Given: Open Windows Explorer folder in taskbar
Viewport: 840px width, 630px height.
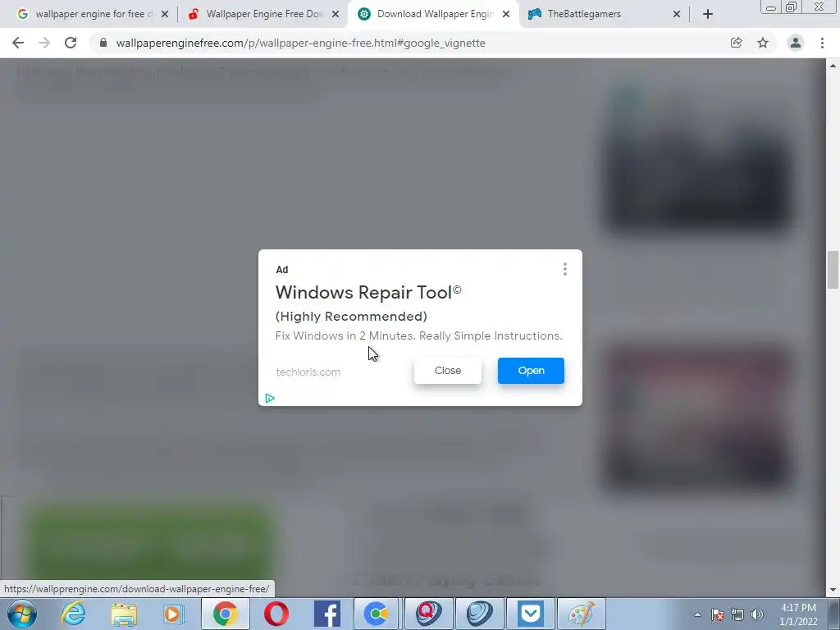Looking at the screenshot, I should coord(124,614).
